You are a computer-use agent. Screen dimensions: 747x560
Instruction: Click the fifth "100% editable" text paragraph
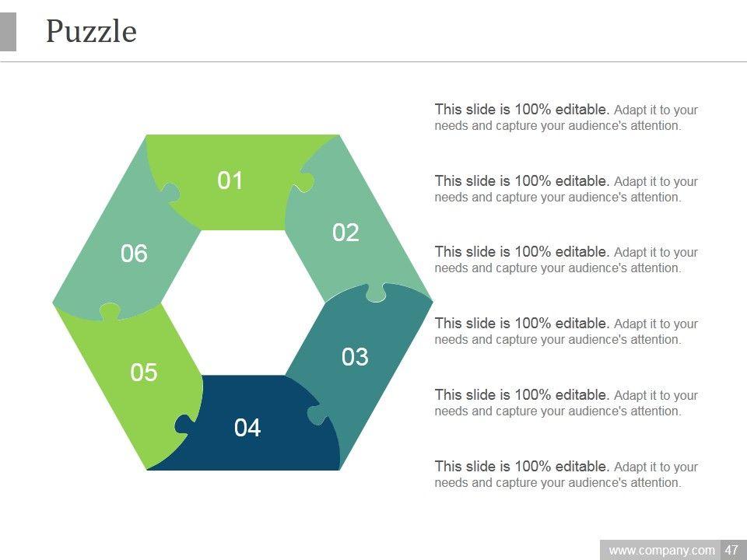566,403
